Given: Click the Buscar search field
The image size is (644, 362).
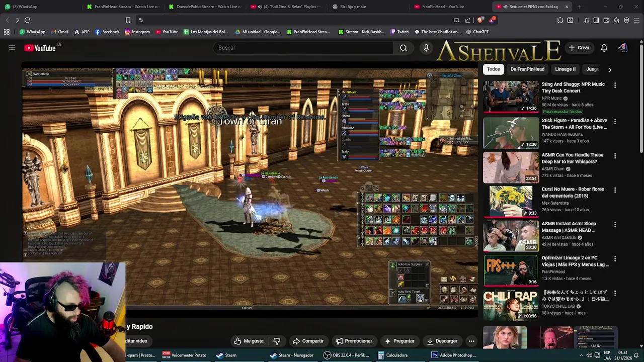Looking at the screenshot, I should tap(302, 48).
